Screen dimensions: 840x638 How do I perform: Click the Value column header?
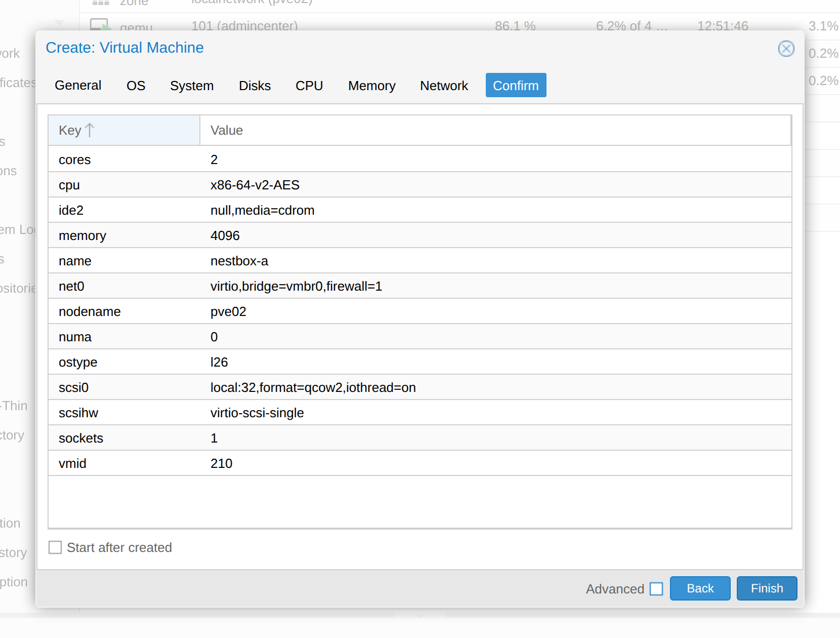pos(495,130)
